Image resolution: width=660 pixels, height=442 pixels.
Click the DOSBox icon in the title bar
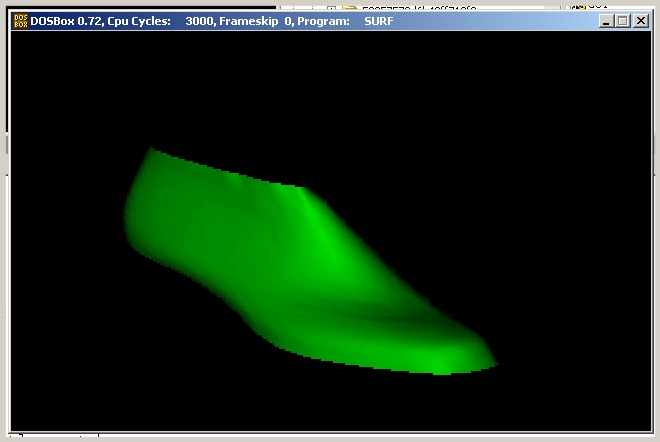pos(19,20)
